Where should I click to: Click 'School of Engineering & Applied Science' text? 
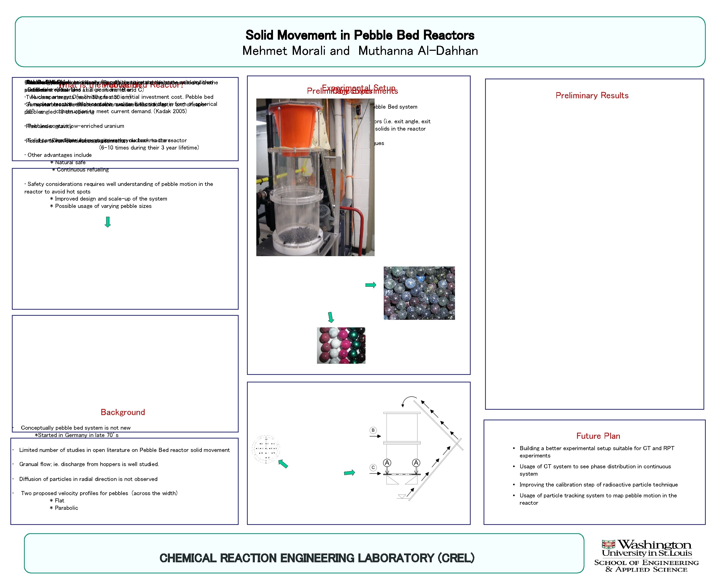point(647,566)
